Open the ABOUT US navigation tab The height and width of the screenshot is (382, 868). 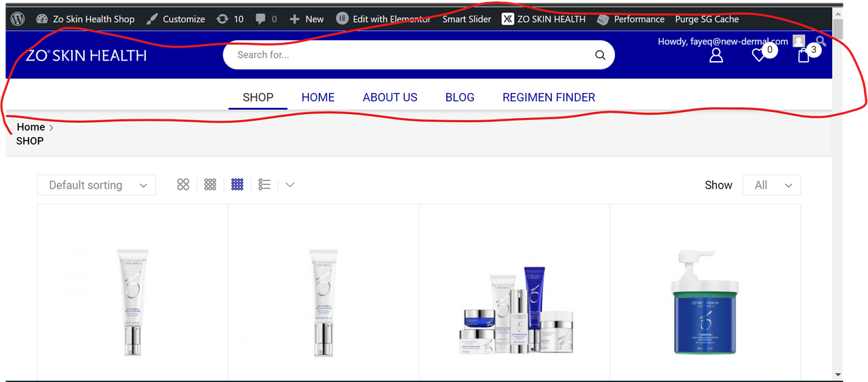point(390,97)
